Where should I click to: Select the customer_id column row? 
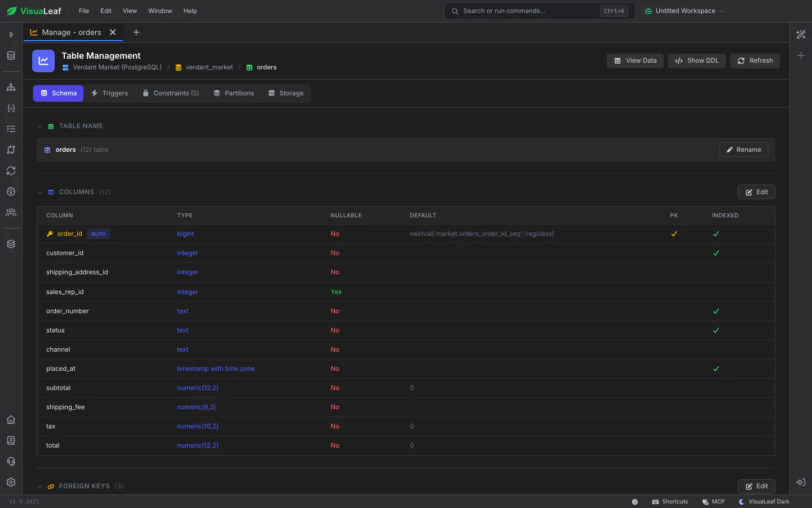pyautogui.click(x=406, y=253)
